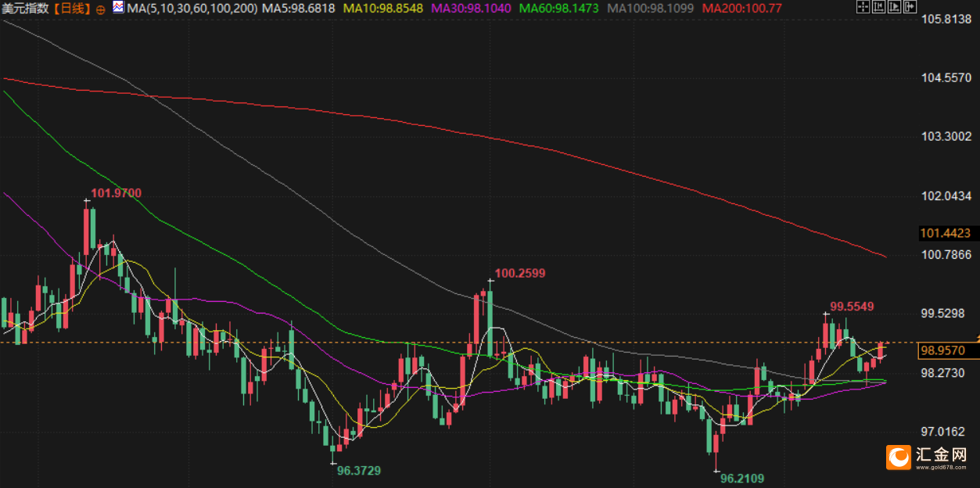
Task: Click the 100.7866 value on price axis
Action: 946,254
